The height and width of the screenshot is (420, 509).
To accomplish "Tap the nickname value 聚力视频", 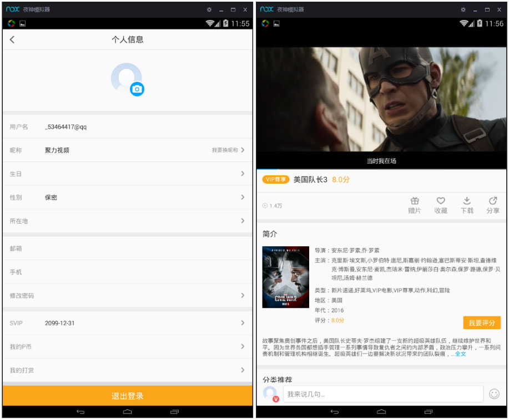I will (57, 150).
